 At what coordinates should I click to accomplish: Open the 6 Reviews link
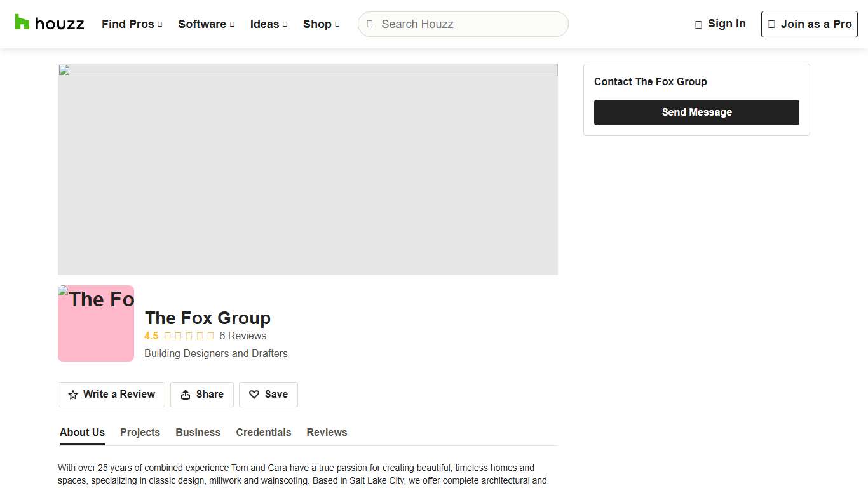(x=243, y=336)
